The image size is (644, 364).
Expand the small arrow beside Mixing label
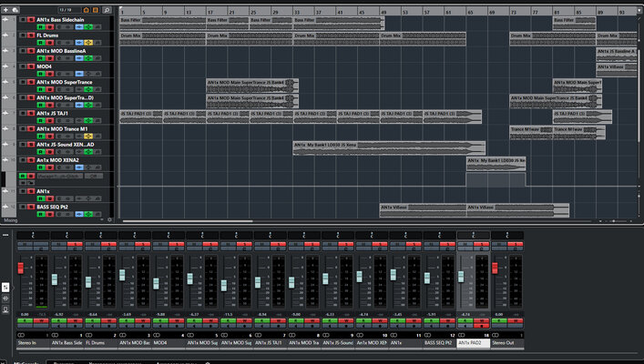tap(102, 220)
